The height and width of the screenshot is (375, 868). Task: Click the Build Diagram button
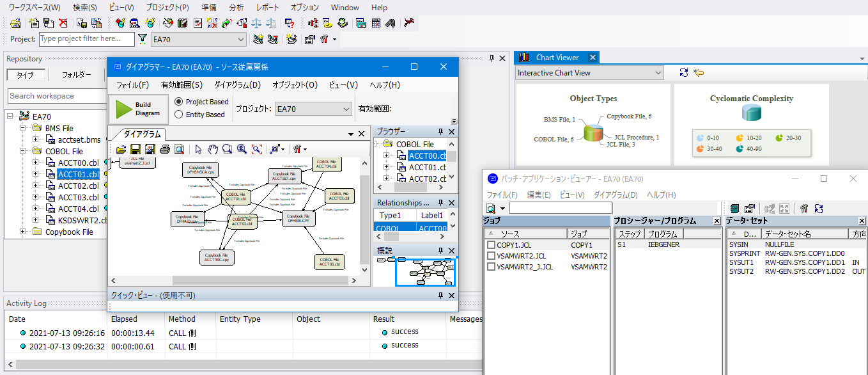tap(138, 109)
